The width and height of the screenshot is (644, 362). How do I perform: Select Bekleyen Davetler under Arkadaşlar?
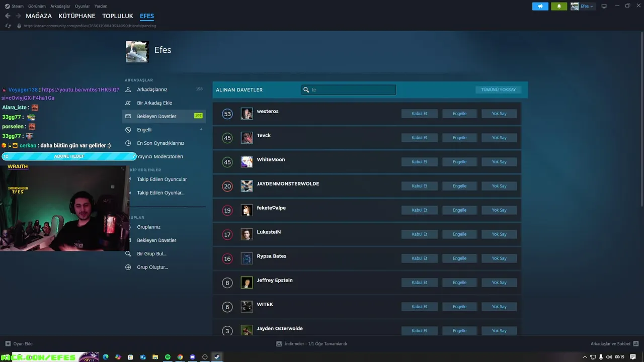tap(164, 116)
